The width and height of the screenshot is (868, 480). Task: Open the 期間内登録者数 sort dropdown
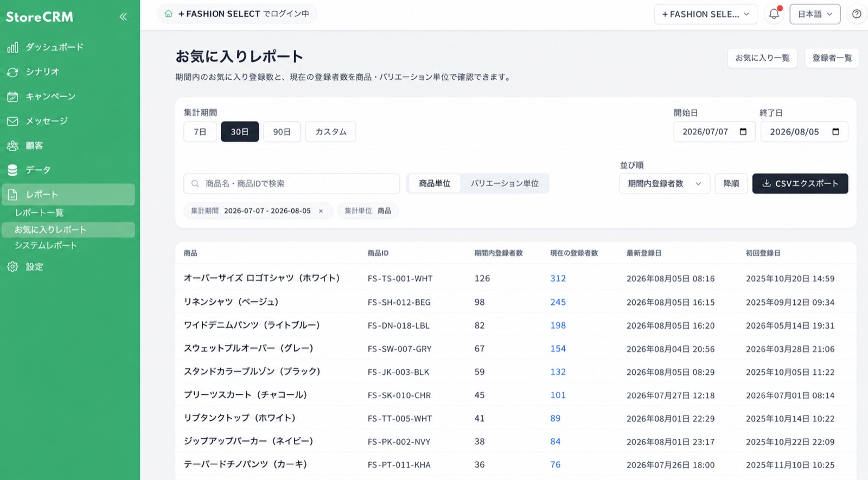coord(665,183)
